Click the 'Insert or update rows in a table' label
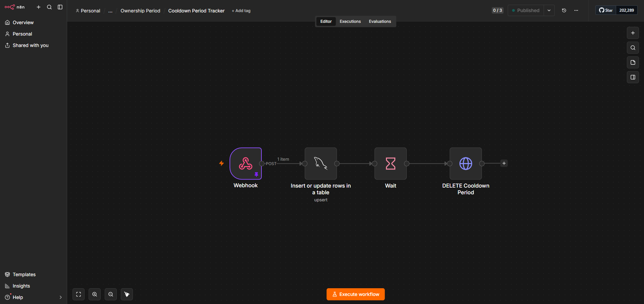 [x=321, y=189]
